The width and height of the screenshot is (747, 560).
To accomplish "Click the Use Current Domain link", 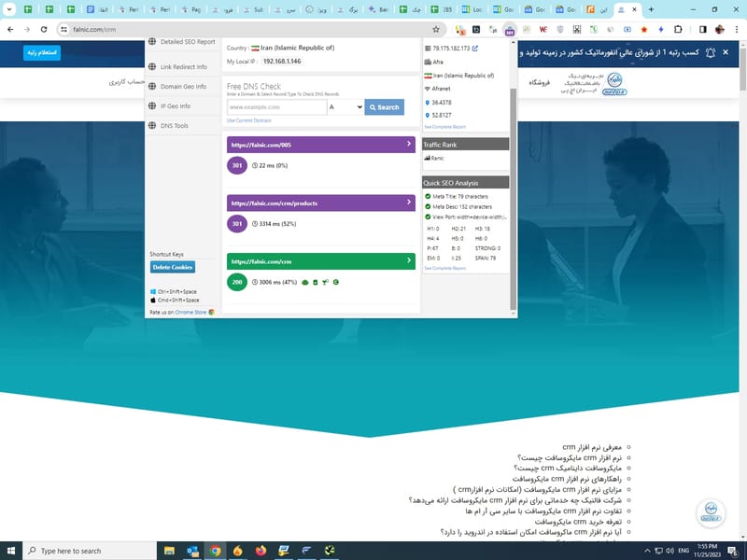I will 248,120.
